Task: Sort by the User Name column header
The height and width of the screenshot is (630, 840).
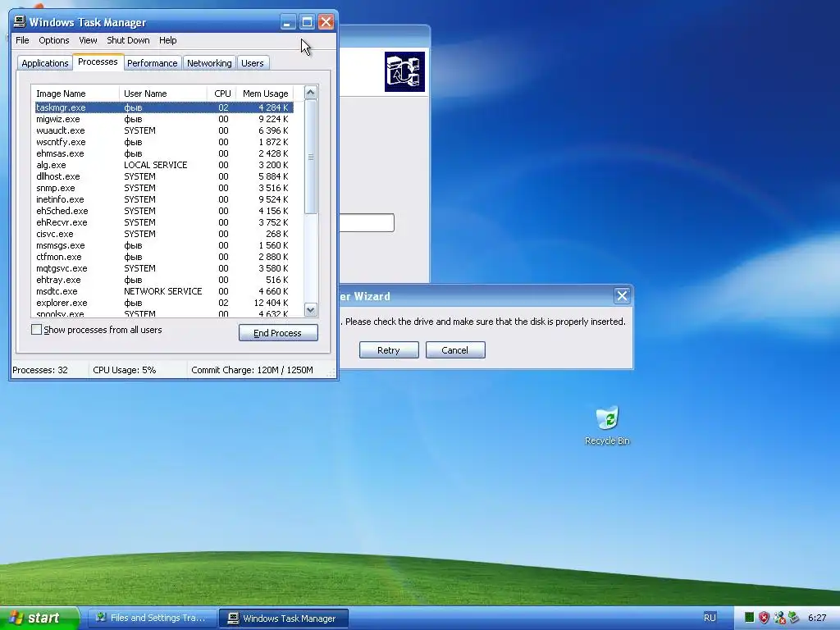Action: pyautogui.click(x=163, y=94)
